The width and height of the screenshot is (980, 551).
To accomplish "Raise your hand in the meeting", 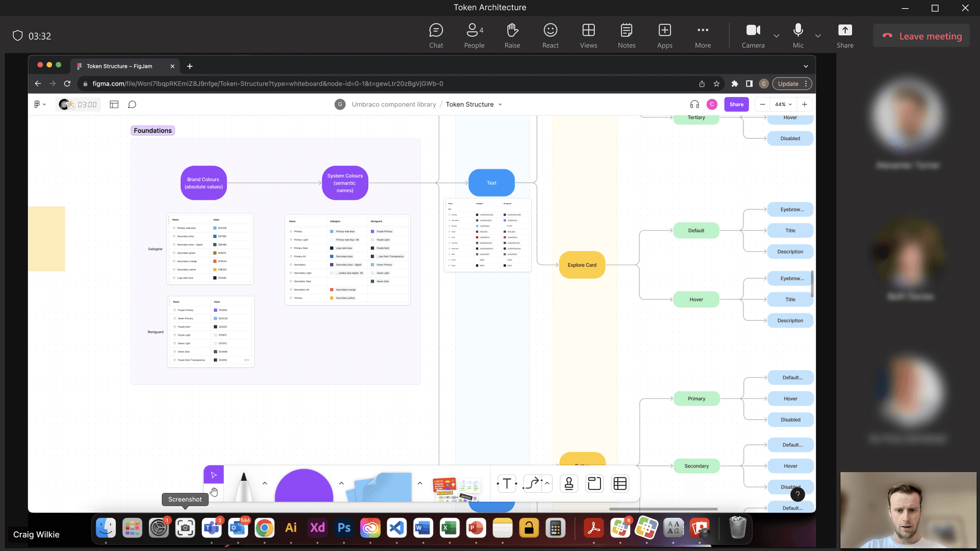I will point(512,36).
